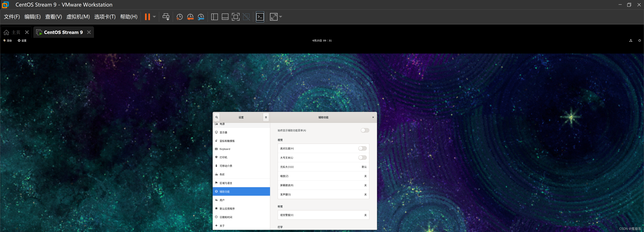Open the 虚拟机(M) menu
644x232 pixels.
coord(78,17)
